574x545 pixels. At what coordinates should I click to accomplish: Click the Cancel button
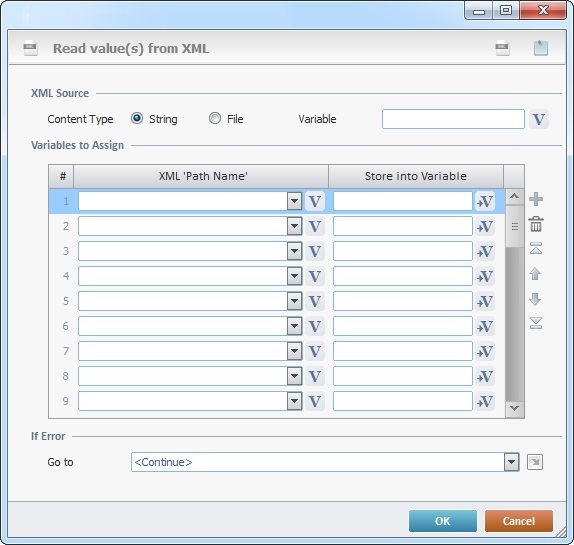[519, 521]
